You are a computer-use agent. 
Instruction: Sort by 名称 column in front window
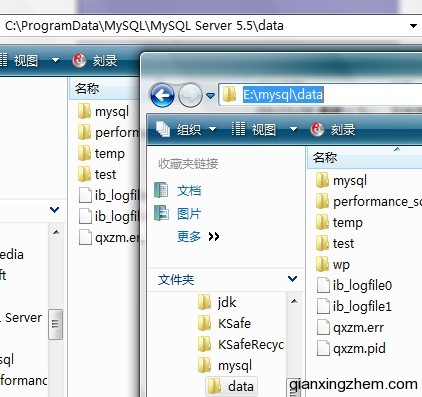364,157
